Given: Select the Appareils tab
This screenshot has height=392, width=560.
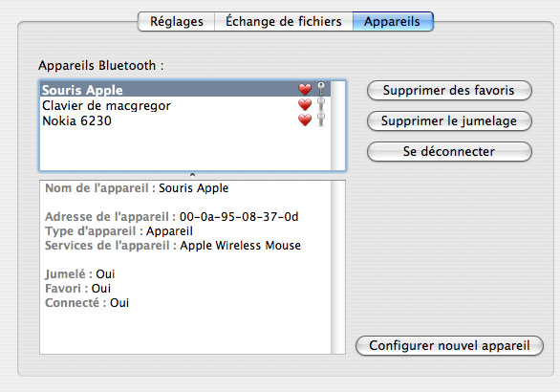Looking at the screenshot, I should pyautogui.click(x=393, y=21).
